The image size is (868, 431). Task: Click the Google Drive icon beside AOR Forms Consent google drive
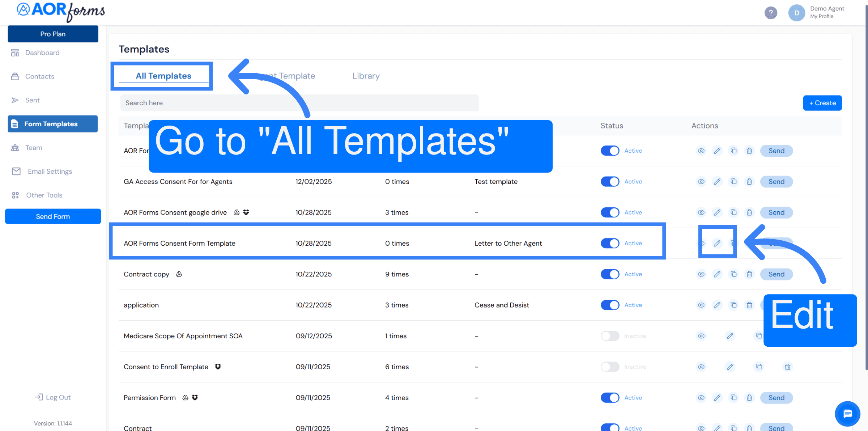236,212
